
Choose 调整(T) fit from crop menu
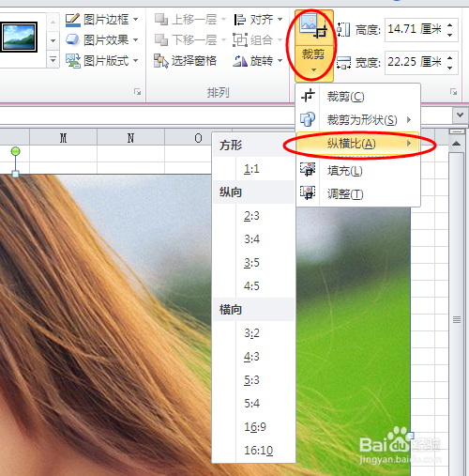(x=358, y=194)
